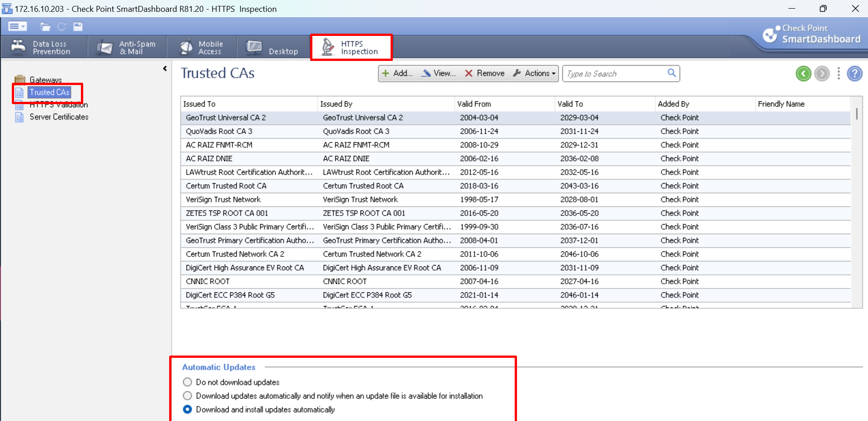This screenshot has width=868, height=421.
Task: Select the QuoVadis Root CA 3 row
Action: click(516, 131)
